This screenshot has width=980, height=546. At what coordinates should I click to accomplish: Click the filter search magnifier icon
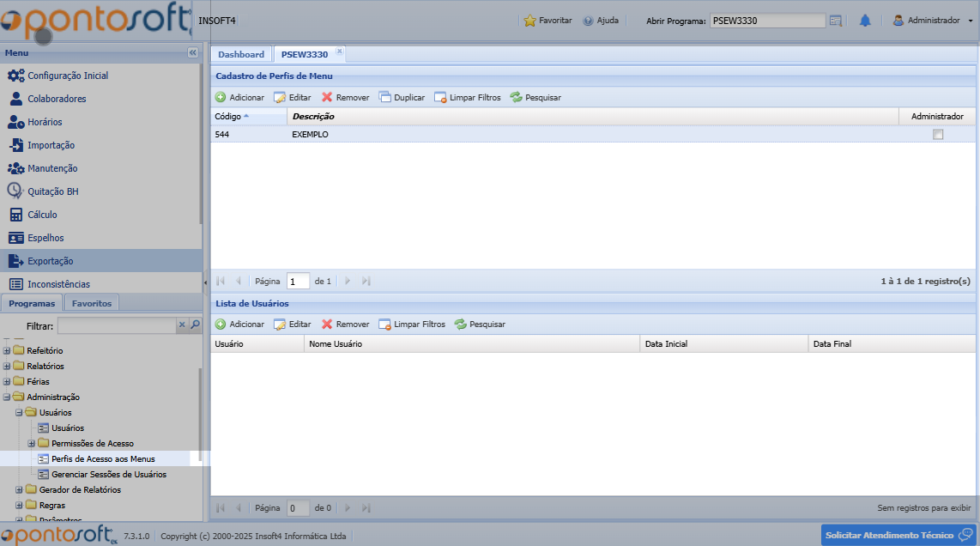[195, 325]
